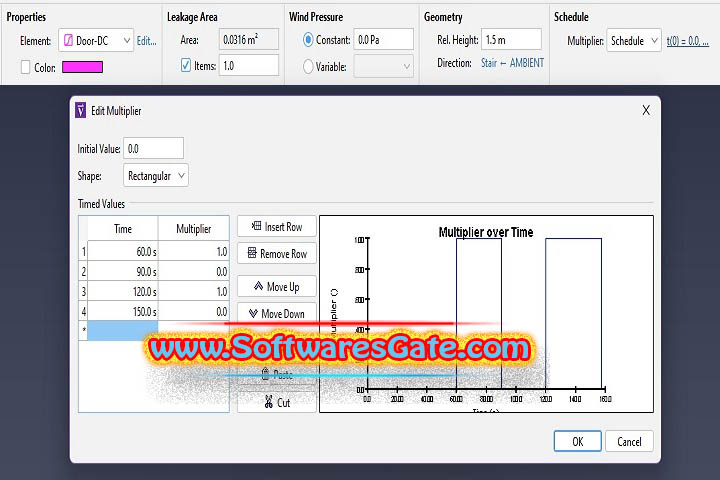Viewport: 720px width, 480px height.
Task: Select row header number 3
Action: coord(83,291)
